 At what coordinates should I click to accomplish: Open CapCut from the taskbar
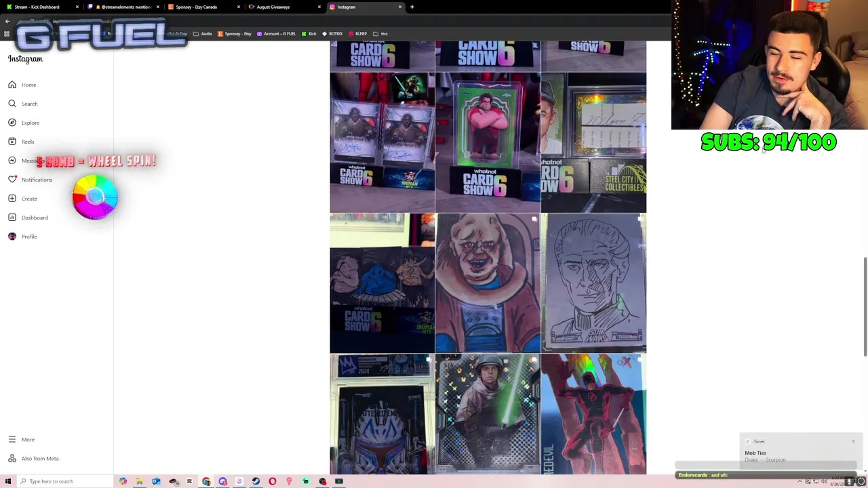click(189, 481)
